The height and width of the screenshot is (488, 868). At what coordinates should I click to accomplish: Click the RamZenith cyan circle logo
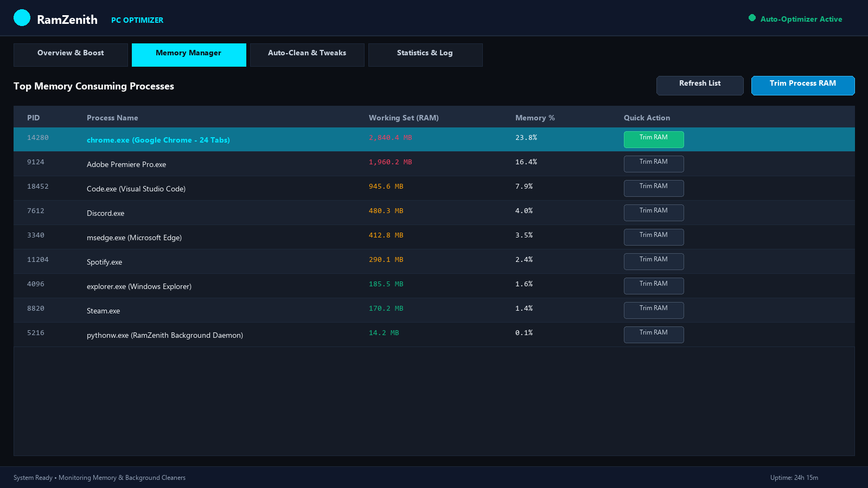pos(22,17)
